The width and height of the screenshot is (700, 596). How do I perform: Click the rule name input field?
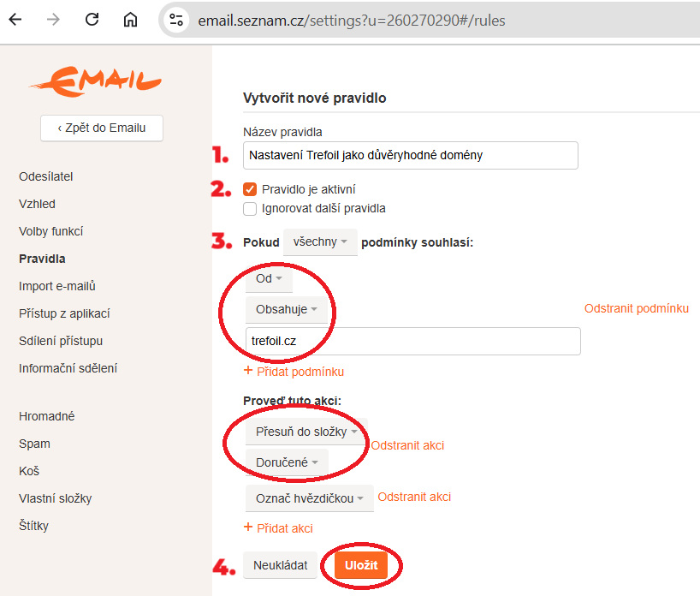[411, 155]
